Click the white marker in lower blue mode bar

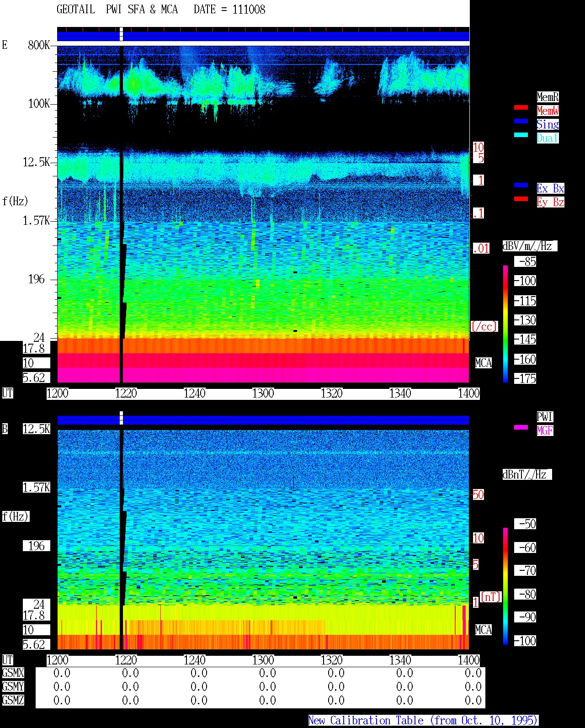(x=121, y=418)
